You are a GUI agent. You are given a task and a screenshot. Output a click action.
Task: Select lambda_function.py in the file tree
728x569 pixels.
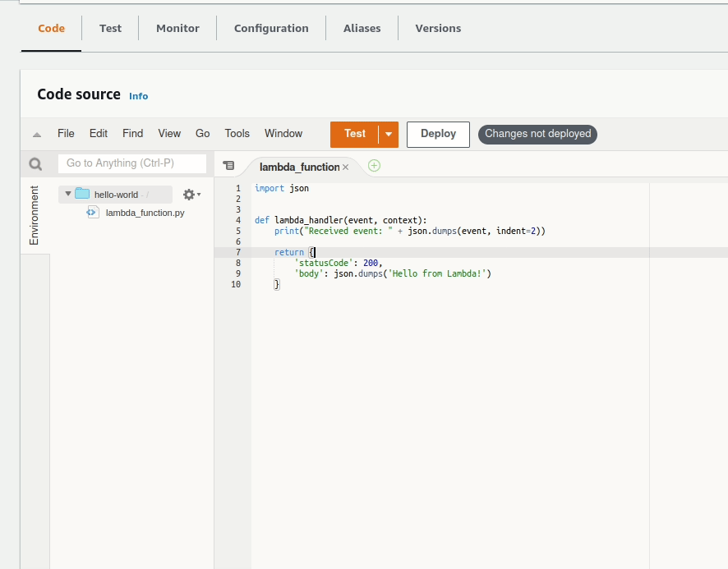coord(145,213)
